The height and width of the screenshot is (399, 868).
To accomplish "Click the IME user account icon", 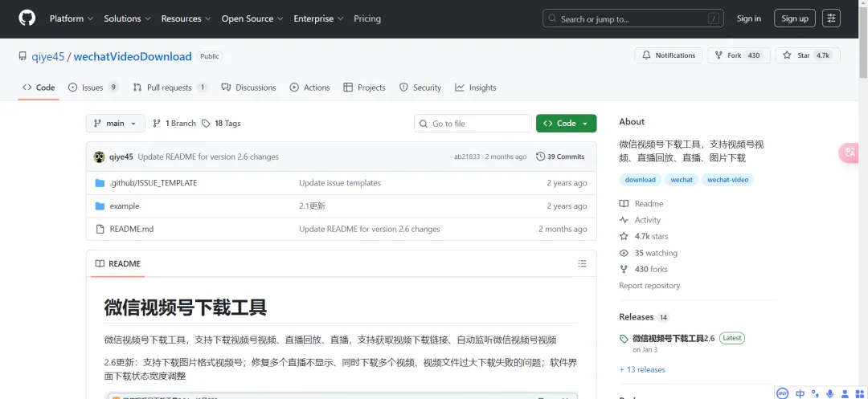I will (844, 393).
